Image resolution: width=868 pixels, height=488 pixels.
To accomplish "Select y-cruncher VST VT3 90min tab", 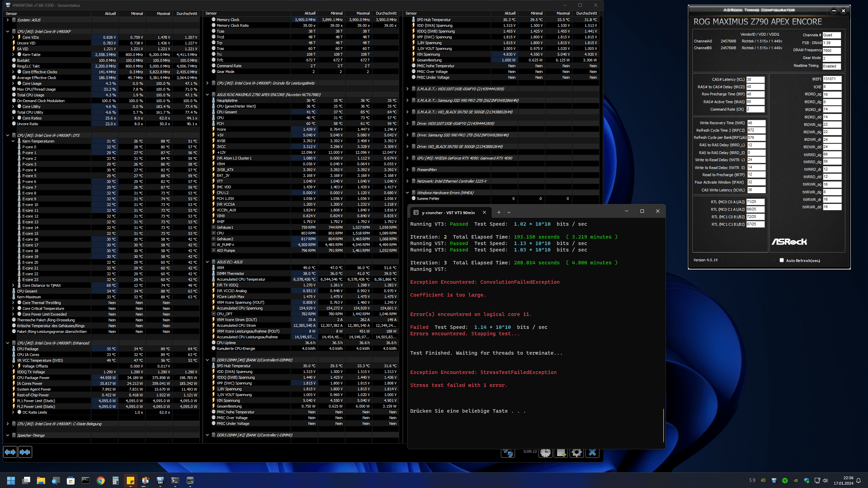I will click(448, 212).
